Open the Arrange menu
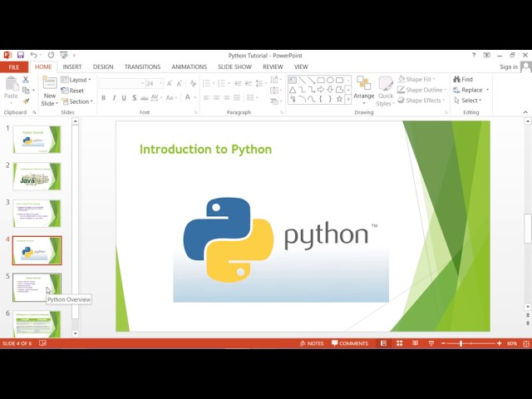This screenshot has width=532, height=399. click(x=364, y=91)
